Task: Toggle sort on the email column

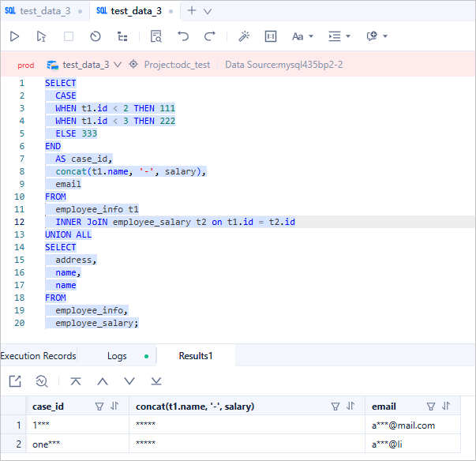Action: coord(446,407)
